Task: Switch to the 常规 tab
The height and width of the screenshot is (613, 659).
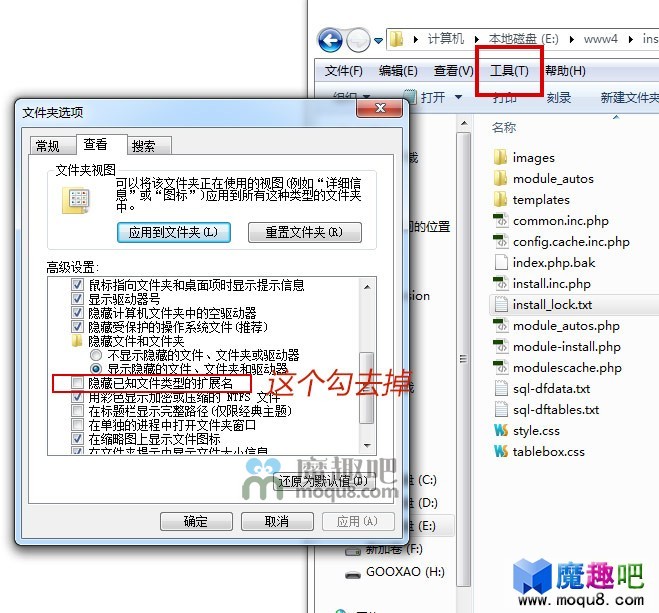Action: (x=52, y=146)
